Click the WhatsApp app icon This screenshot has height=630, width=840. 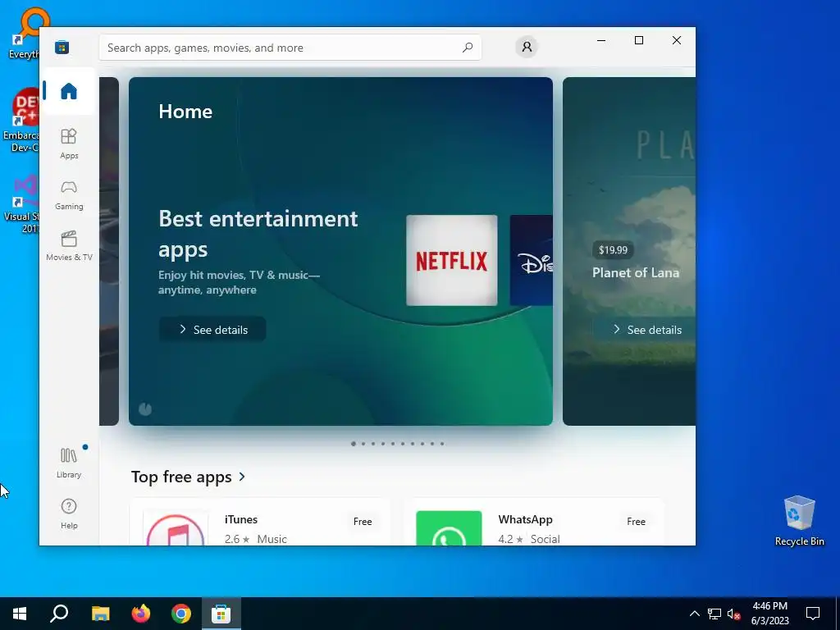[449, 528]
